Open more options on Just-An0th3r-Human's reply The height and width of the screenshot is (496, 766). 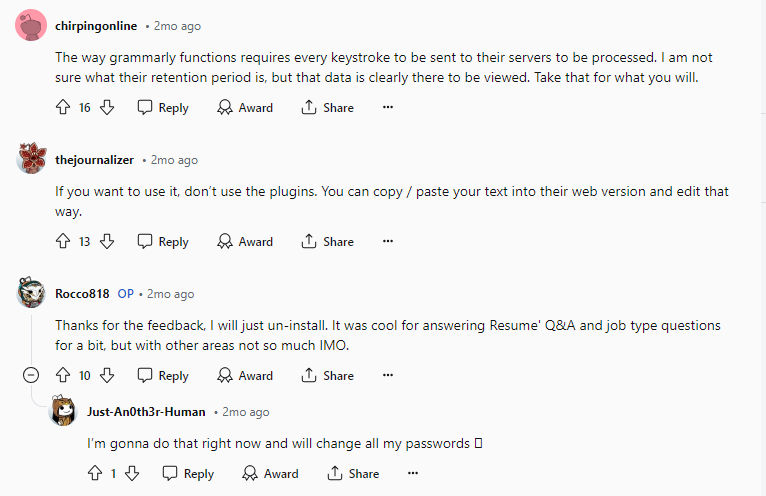click(413, 473)
